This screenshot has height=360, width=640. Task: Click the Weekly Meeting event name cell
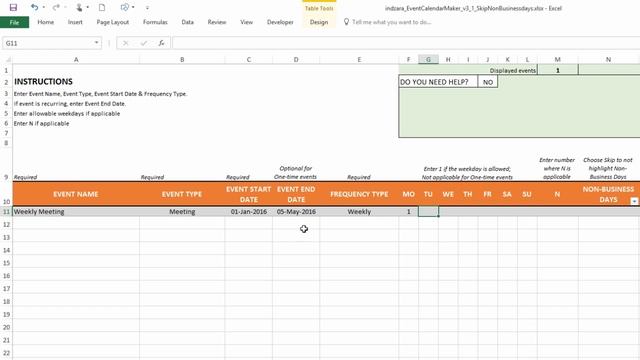76,211
